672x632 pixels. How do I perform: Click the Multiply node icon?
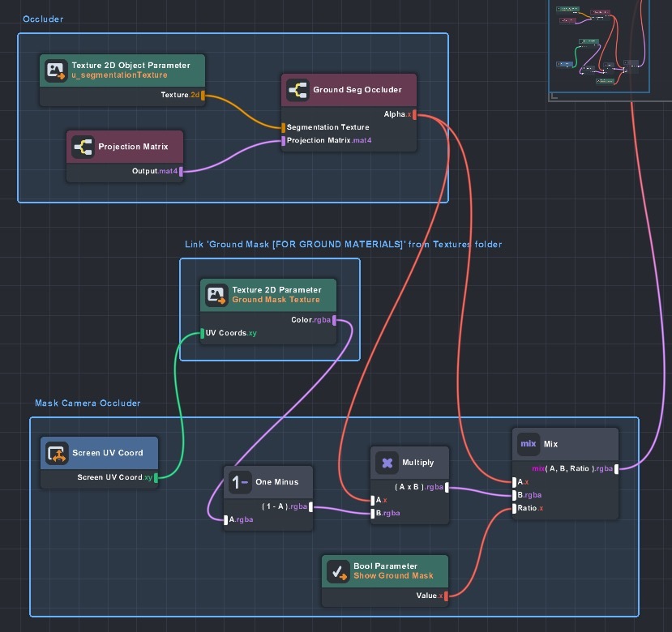pos(387,463)
